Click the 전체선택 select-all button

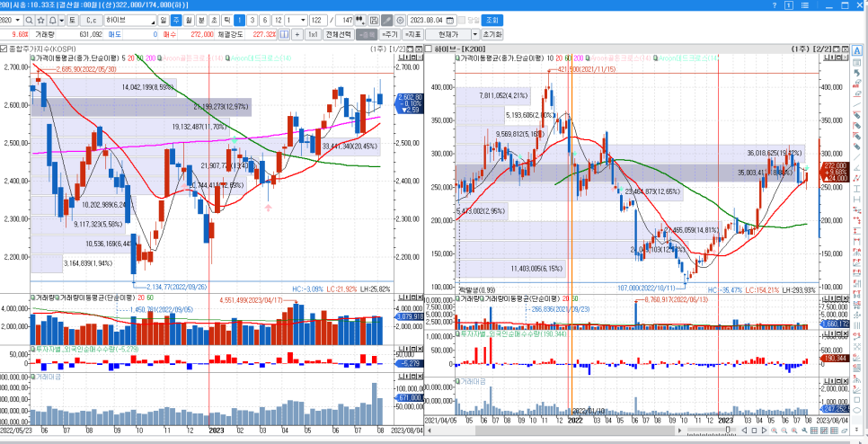[338, 34]
